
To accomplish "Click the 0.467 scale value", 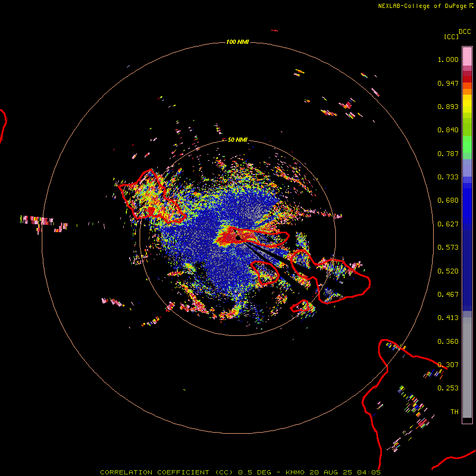I will pos(448,295).
